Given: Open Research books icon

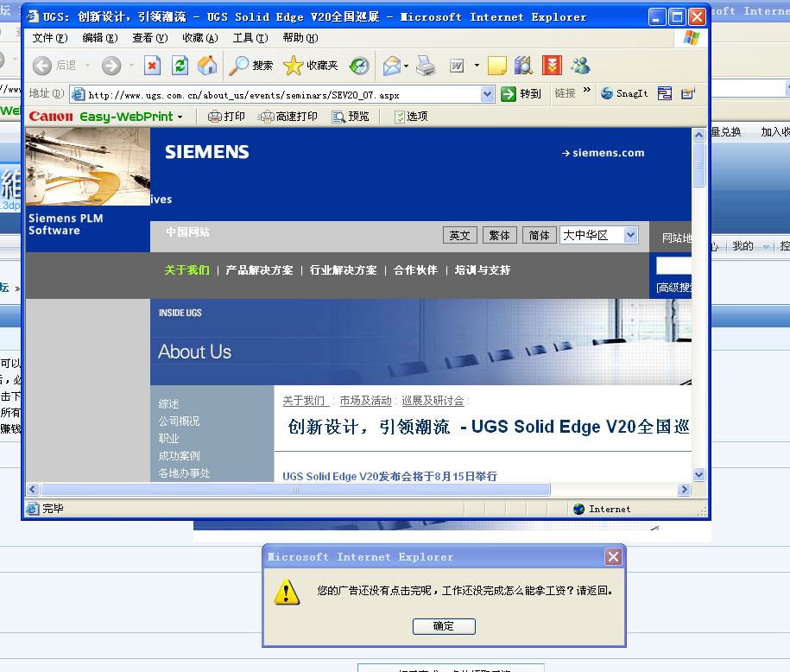Looking at the screenshot, I should pos(523,66).
